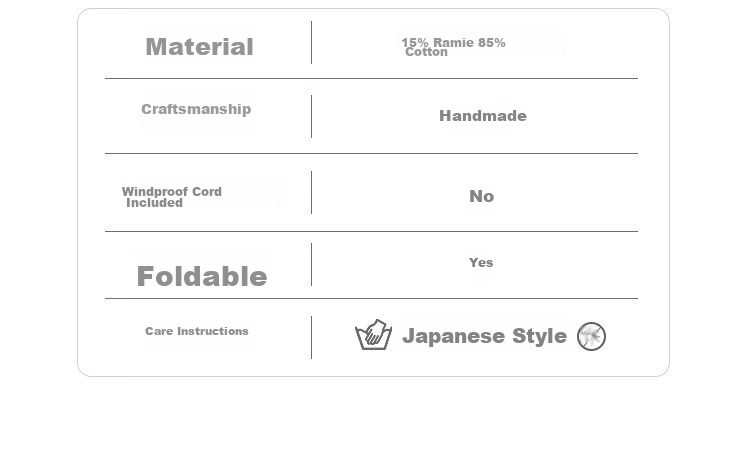Screen dimensions: 750x464
Task: Click the vertical divider in Care Instructions row
Action: (x=311, y=337)
